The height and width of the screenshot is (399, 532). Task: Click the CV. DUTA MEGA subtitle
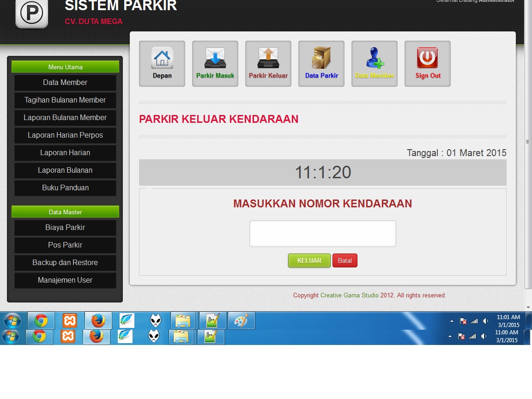pos(94,21)
